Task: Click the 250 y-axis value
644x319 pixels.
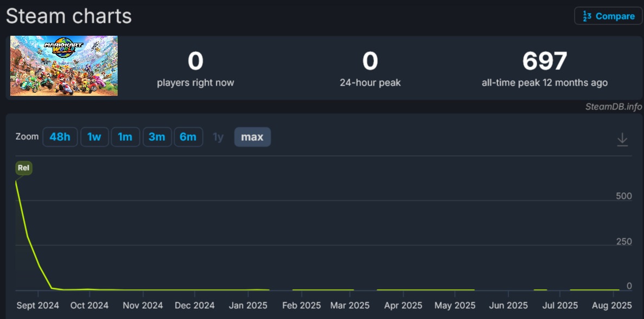Action: coord(624,242)
